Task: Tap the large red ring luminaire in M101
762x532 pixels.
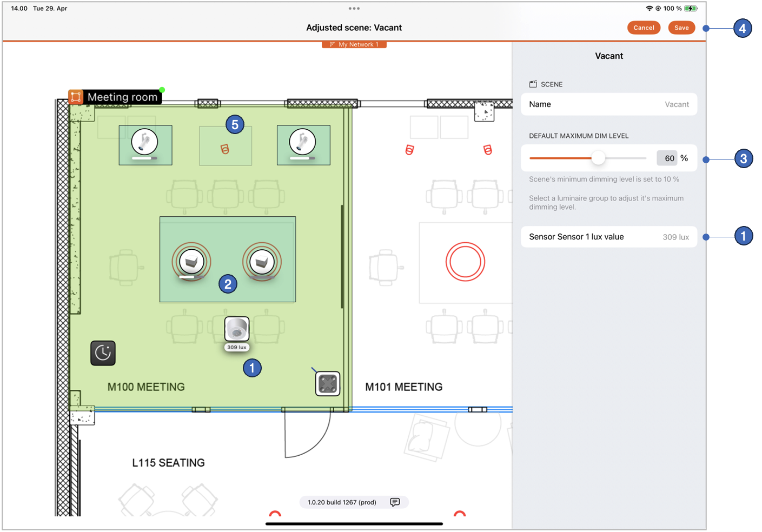Action: [x=465, y=262]
